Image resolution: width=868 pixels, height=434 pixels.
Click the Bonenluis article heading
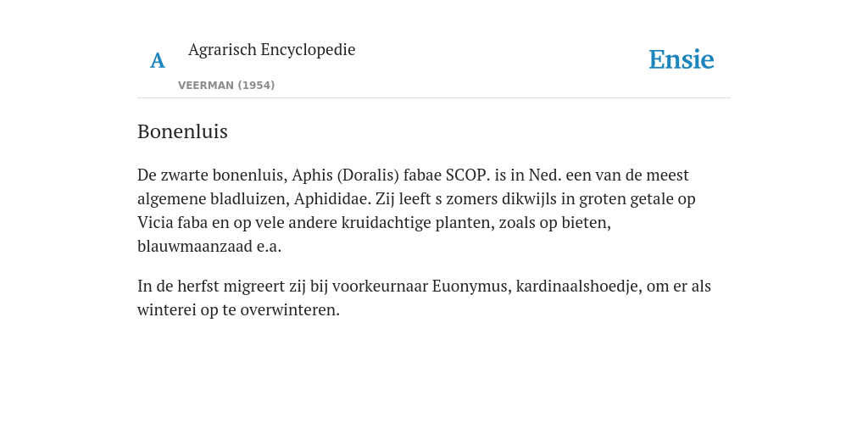(x=183, y=131)
